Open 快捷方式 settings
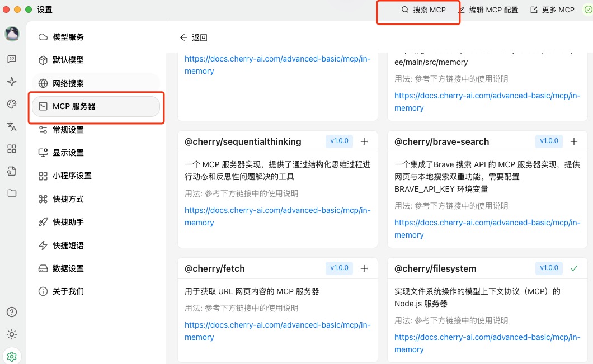The width and height of the screenshot is (593, 364). click(x=96, y=199)
